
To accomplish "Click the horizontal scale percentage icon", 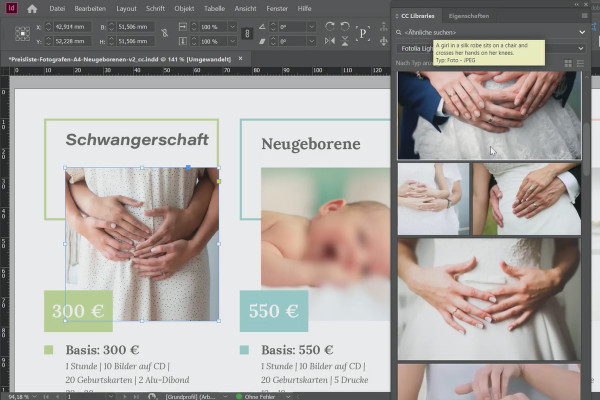I will pyautogui.click(x=183, y=27).
